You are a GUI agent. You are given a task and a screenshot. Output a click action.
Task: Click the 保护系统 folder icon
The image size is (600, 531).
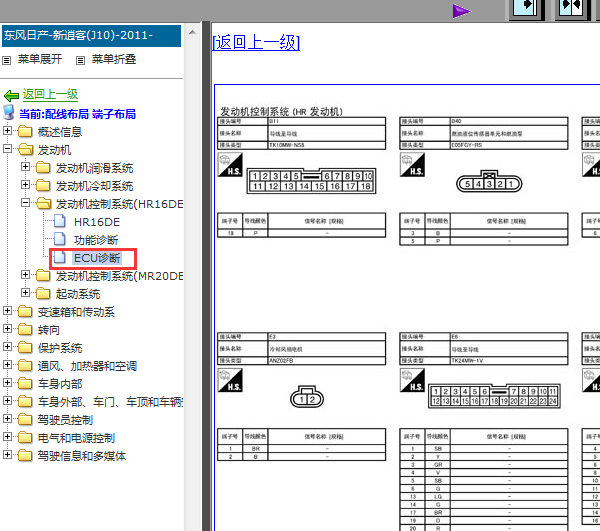point(25,347)
